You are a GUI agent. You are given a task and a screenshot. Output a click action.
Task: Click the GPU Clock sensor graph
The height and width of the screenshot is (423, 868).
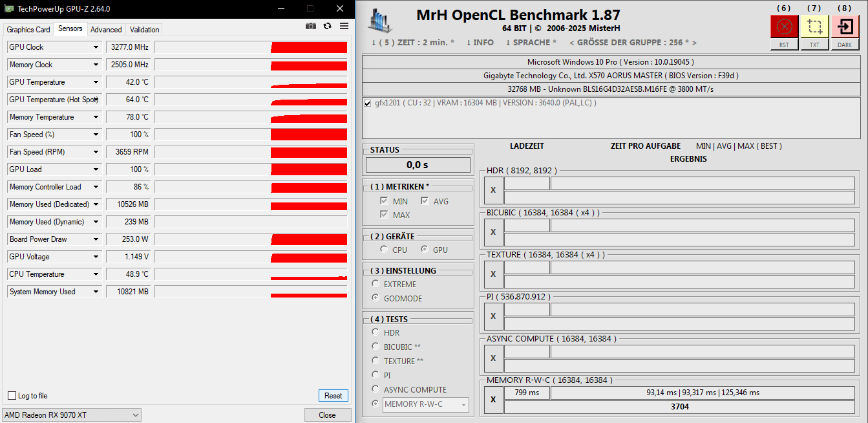[251, 47]
